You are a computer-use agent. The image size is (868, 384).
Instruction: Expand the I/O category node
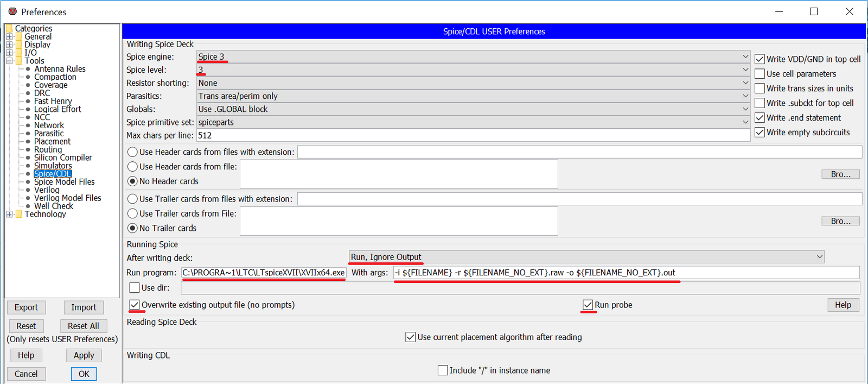click(x=9, y=53)
